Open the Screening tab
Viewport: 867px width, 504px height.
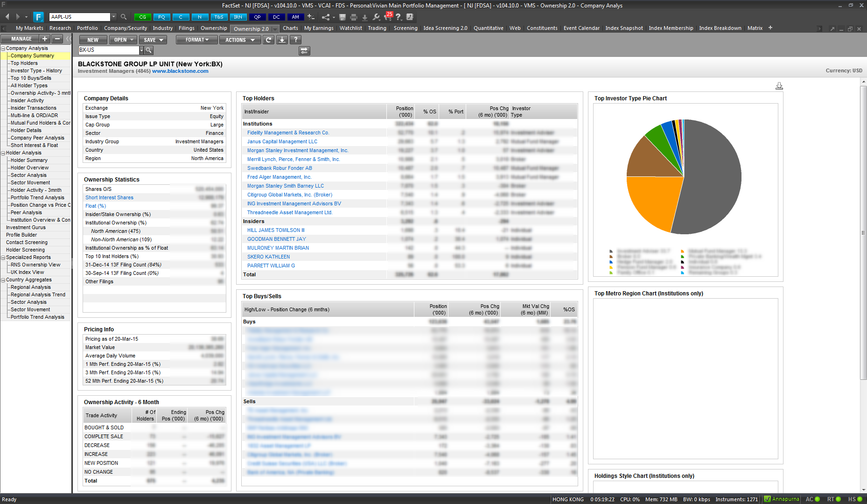(406, 28)
